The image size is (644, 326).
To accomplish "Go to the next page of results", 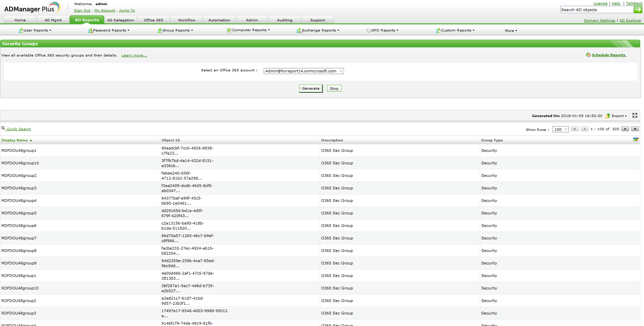I will point(625,129).
